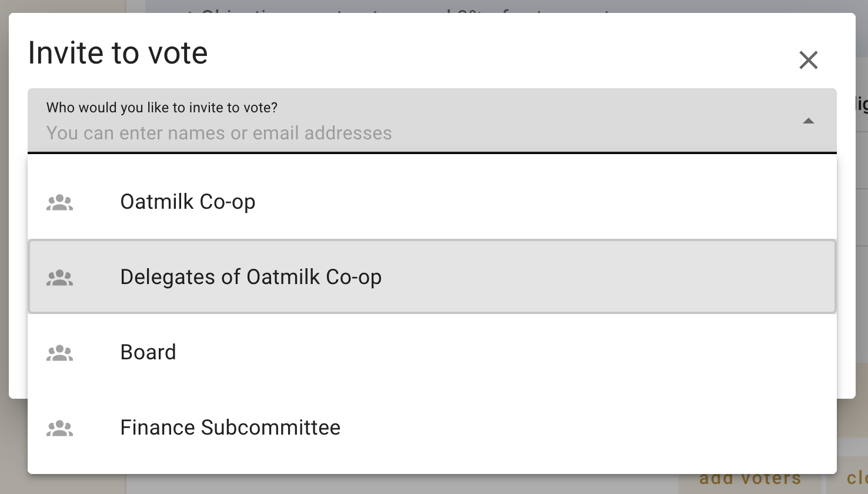Click the 'Who would you like to invite' label
Viewport: 868px width, 494px height.
(x=162, y=108)
